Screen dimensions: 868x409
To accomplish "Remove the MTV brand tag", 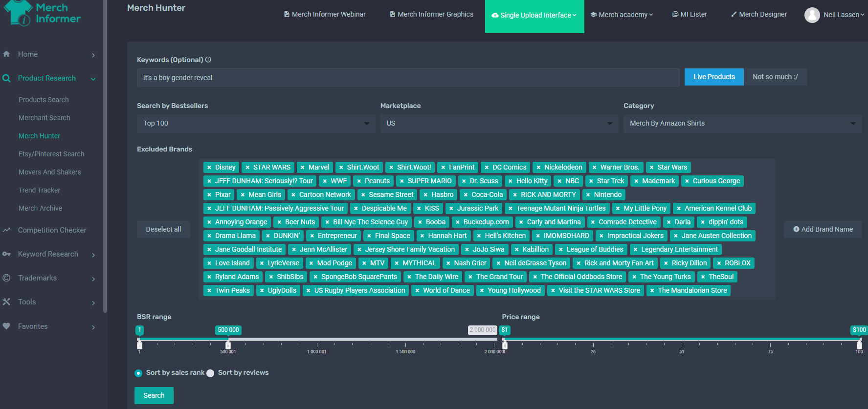I will coord(364,263).
